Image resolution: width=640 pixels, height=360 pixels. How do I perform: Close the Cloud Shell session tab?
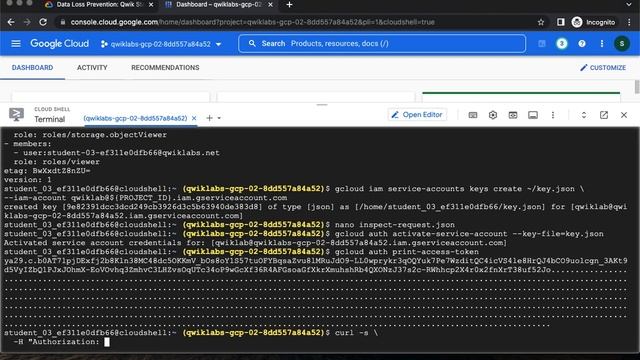click(x=194, y=118)
